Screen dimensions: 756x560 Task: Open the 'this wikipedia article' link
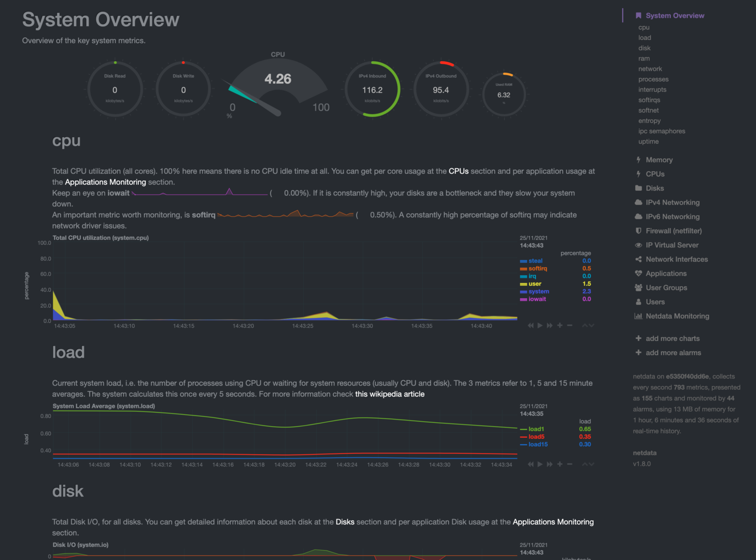click(389, 394)
